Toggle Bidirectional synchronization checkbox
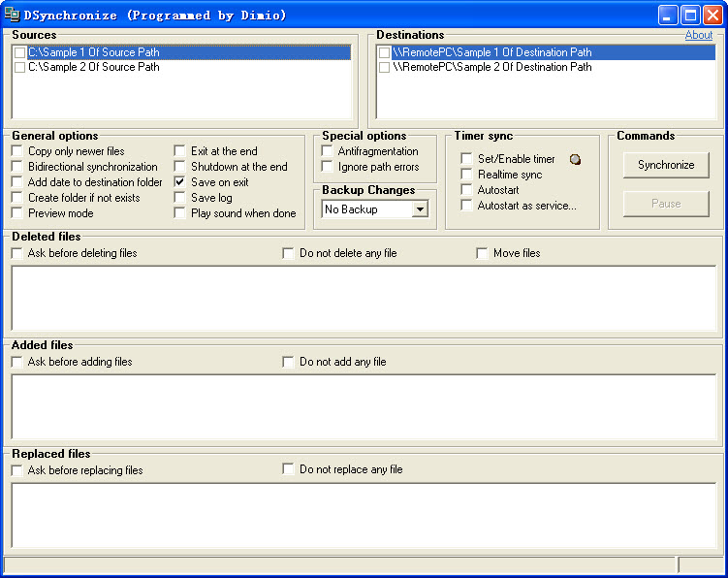 coord(17,167)
